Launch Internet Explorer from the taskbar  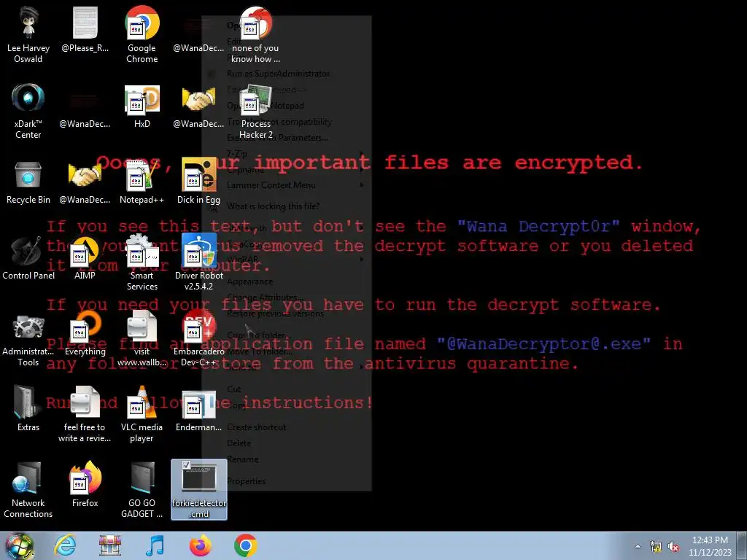click(x=65, y=545)
